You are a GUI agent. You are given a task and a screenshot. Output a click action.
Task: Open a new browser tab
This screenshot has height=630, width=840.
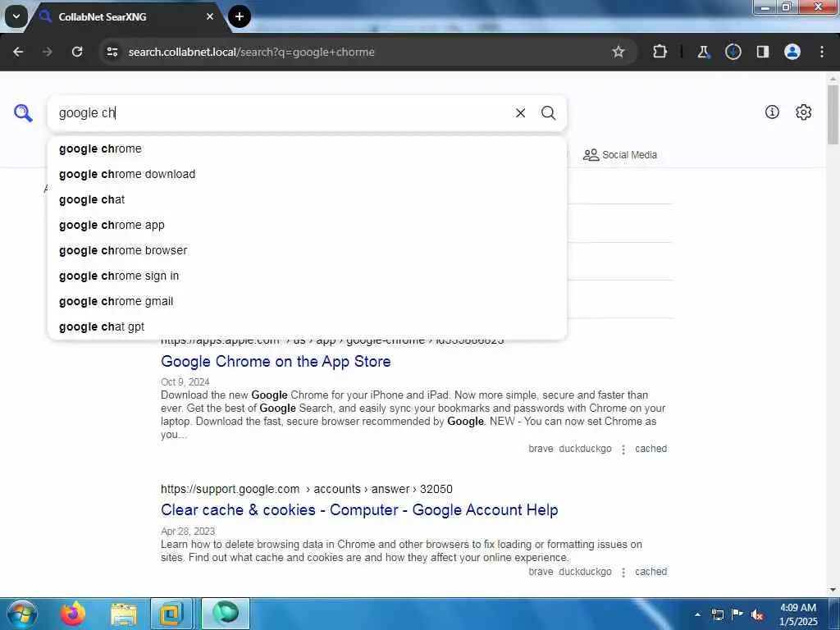pos(239,16)
